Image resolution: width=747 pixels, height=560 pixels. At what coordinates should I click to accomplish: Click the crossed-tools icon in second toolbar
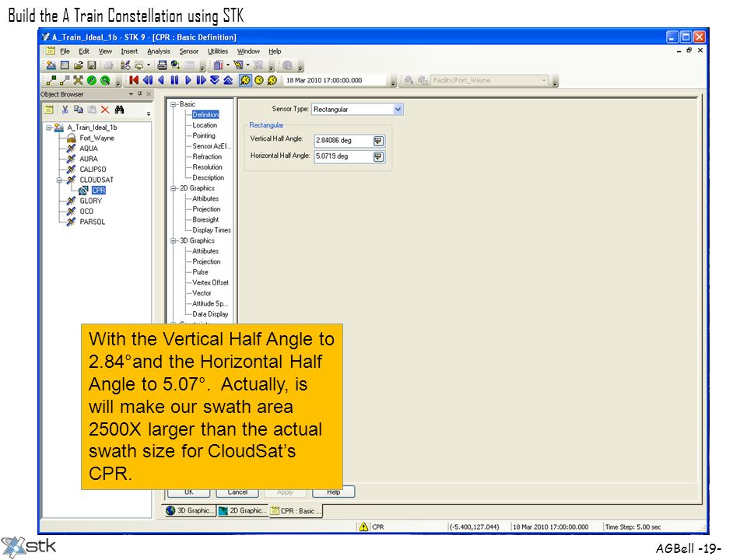[x=78, y=80]
